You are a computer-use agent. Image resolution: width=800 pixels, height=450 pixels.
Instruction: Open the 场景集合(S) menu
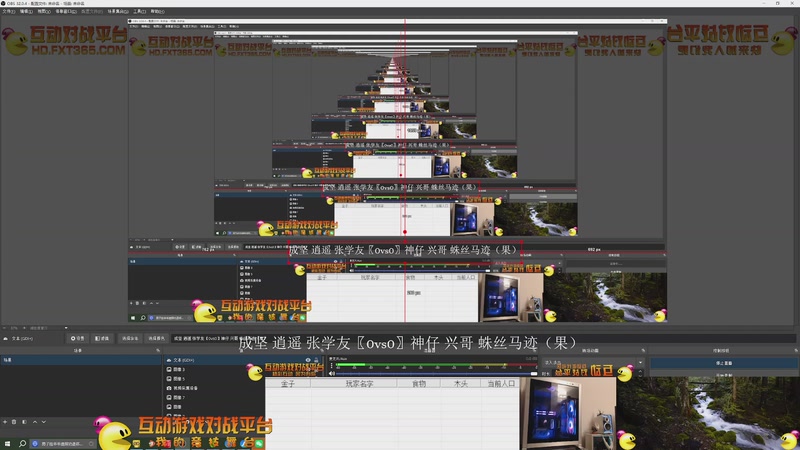pos(118,11)
